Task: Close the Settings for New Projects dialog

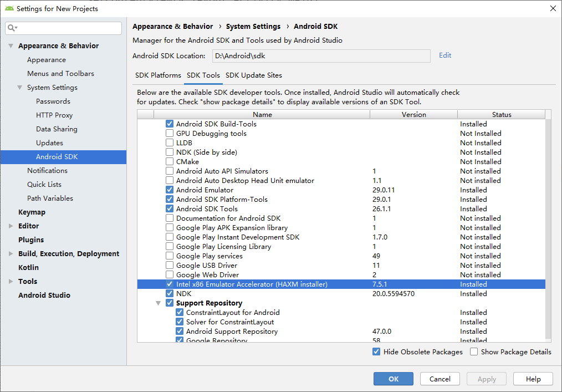Action: coord(553,8)
